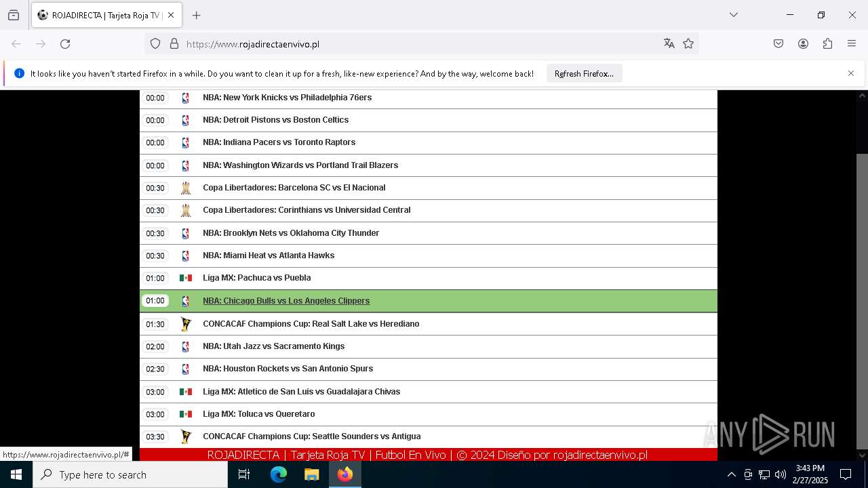
Task: Click Libertadores trophy icon beside Corinthians
Action: tap(185, 210)
